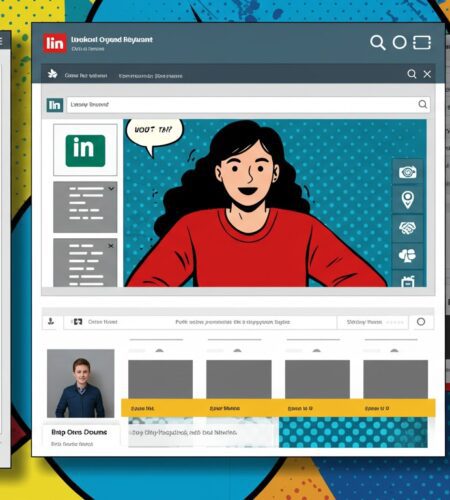Image resolution: width=450 pixels, height=500 pixels.
Task: Click the small icon at lower bar start
Action: 77,322
